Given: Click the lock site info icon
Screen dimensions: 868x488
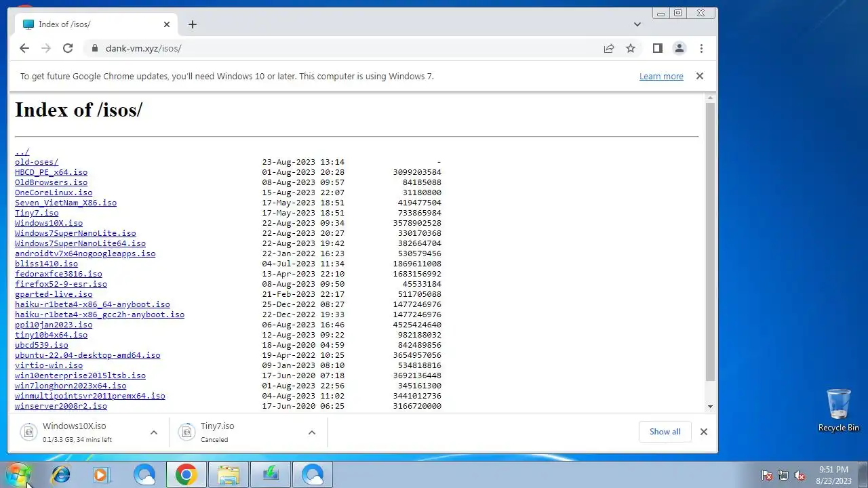Looking at the screenshot, I should 94,48.
